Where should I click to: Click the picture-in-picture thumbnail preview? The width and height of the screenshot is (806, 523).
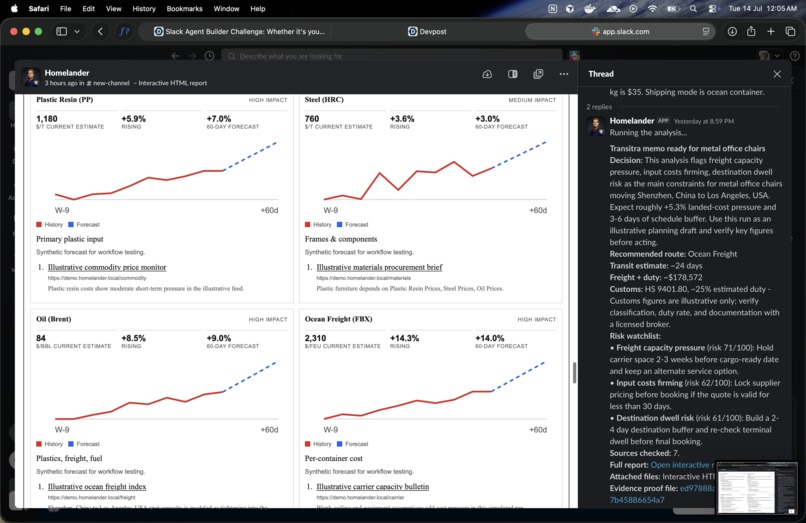(757, 488)
